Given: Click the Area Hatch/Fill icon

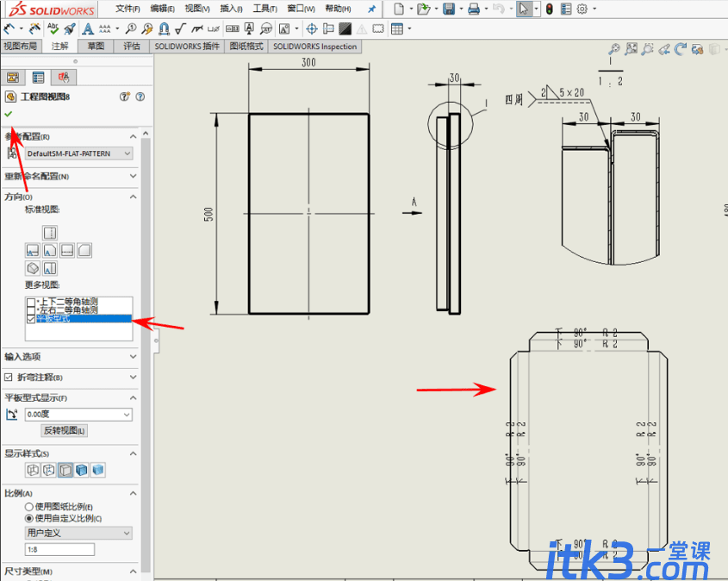Looking at the screenshot, I should (x=345, y=28).
